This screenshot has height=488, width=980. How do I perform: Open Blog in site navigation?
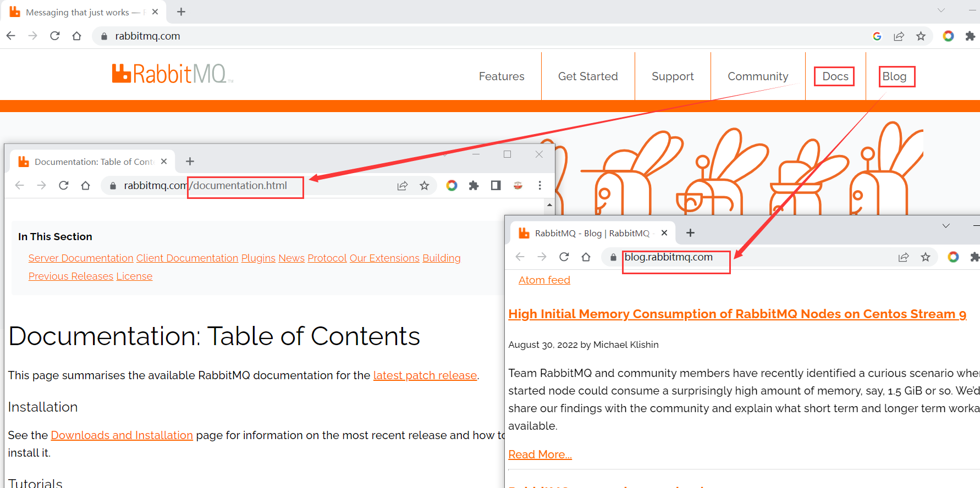point(894,76)
